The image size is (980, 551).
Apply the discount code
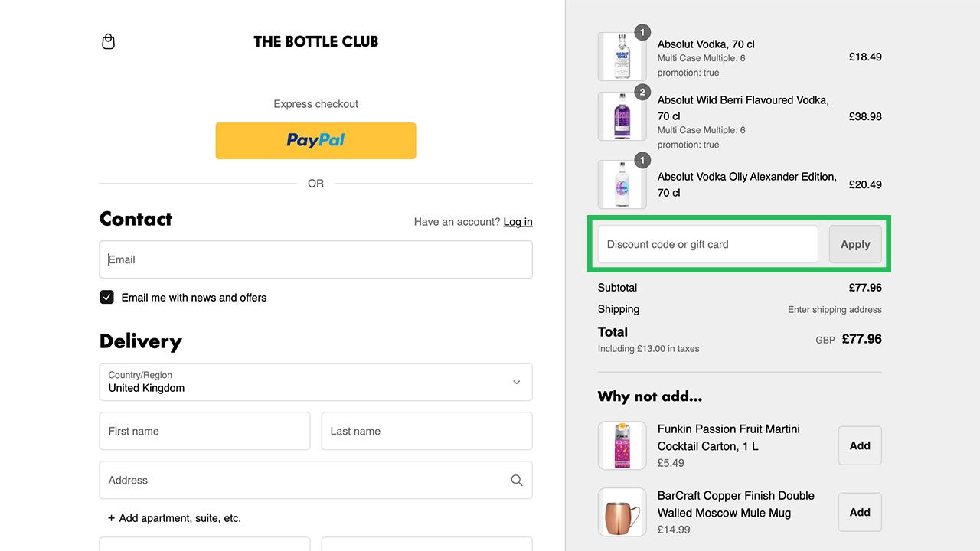click(855, 245)
